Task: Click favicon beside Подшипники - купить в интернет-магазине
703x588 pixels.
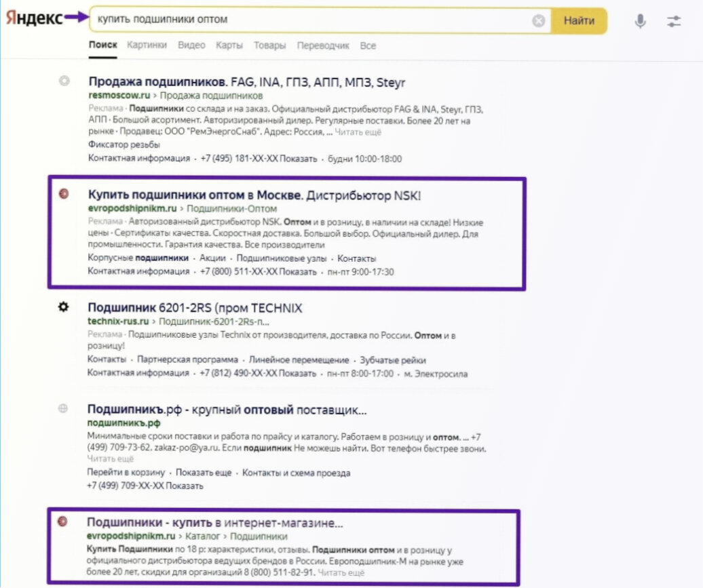Action: point(62,522)
